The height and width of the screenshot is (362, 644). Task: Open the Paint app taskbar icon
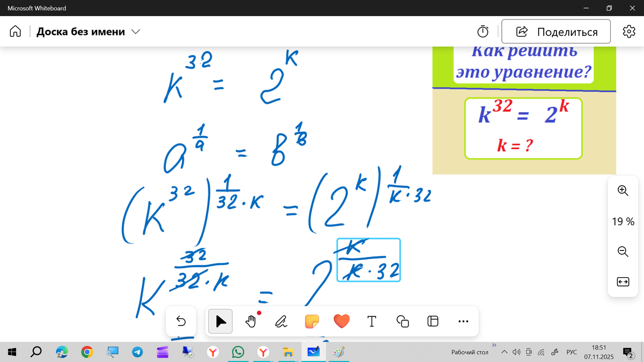coord(339,352)
